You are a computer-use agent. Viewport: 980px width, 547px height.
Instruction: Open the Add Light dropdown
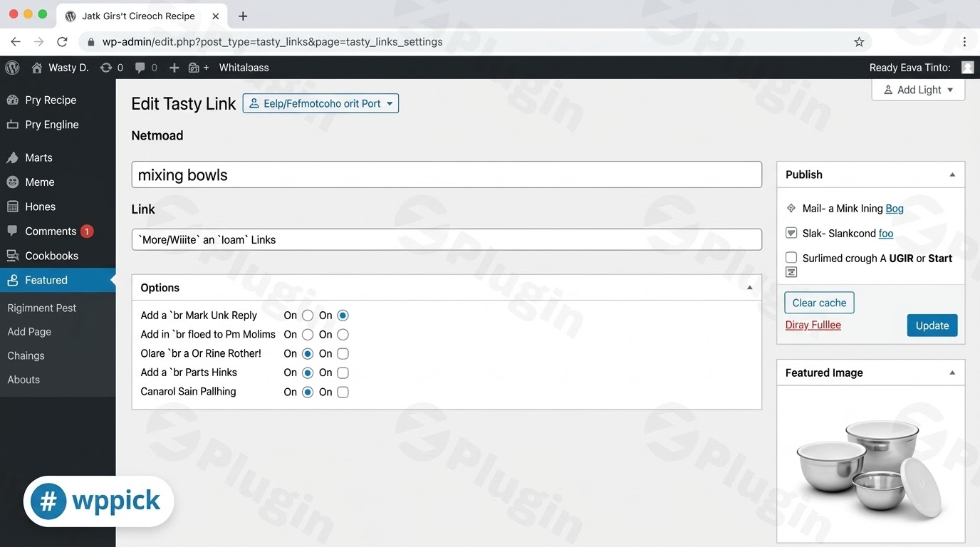point(918,90)
